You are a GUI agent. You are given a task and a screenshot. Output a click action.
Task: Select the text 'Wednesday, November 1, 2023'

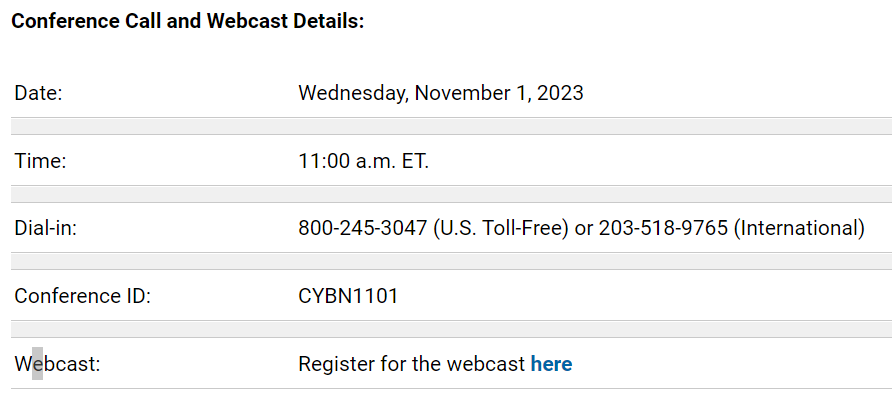point(441,93)
